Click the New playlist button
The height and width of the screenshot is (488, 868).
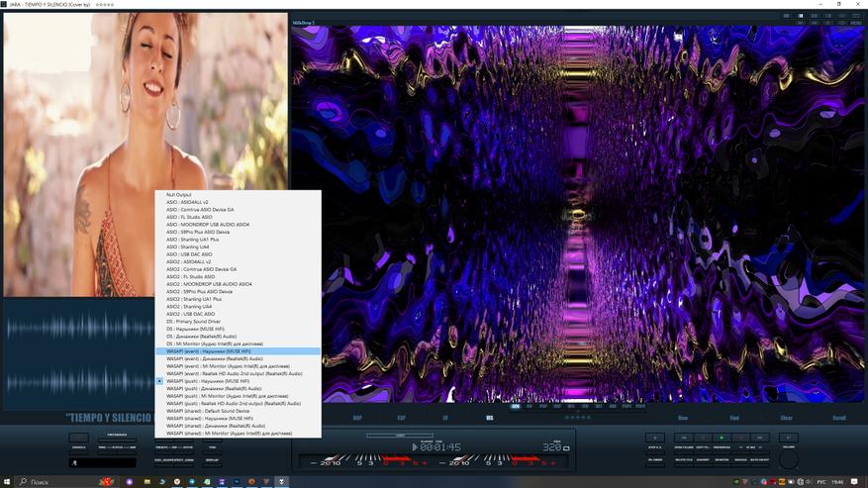pos(683,418)
